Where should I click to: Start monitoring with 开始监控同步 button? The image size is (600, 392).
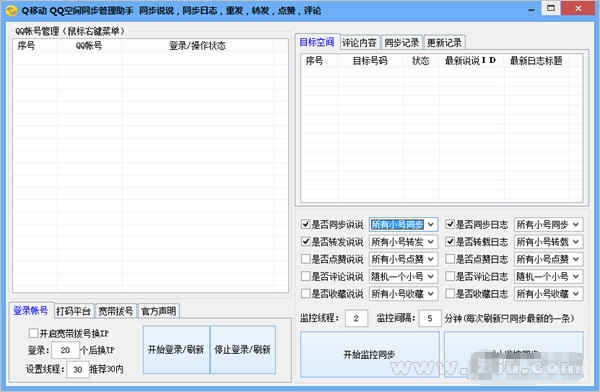point(370,354)
